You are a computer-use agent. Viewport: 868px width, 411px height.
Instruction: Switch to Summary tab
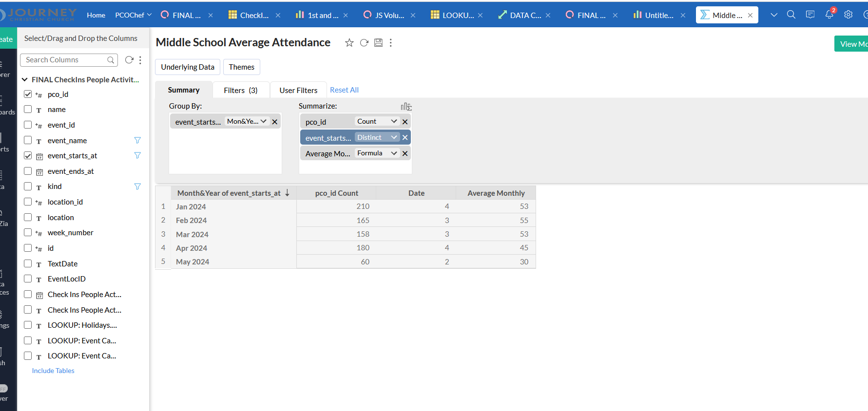click(184, 90)
